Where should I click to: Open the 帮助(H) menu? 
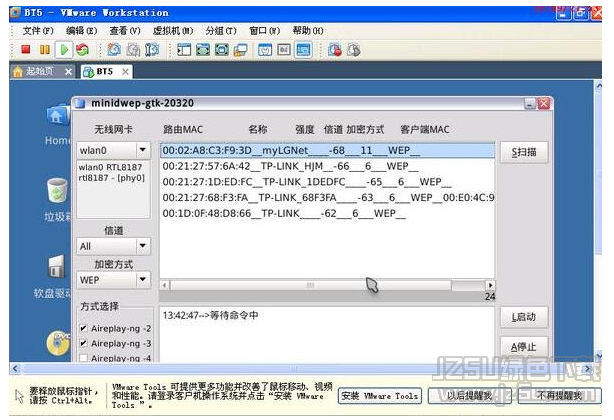point(308,31)
